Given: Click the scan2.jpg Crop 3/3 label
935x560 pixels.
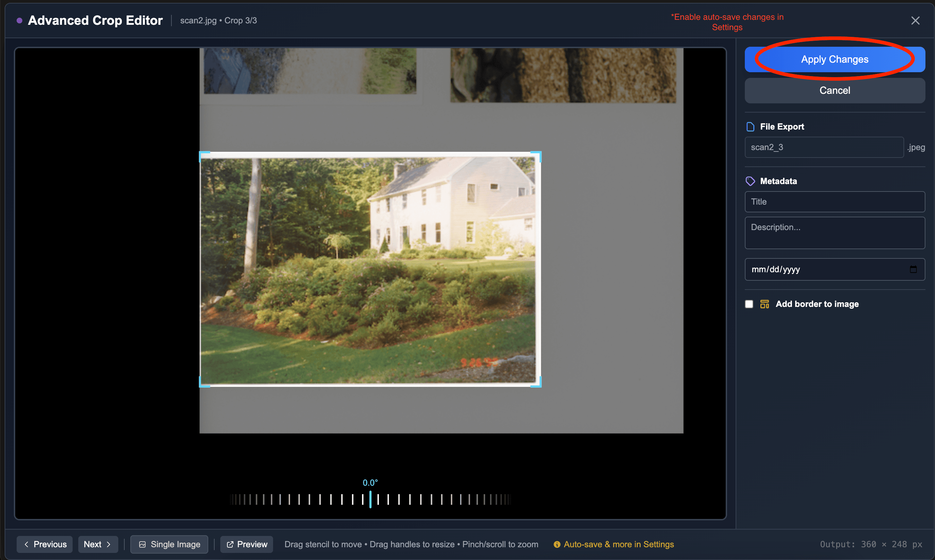Looking at the screenshot, I should 219,20.
